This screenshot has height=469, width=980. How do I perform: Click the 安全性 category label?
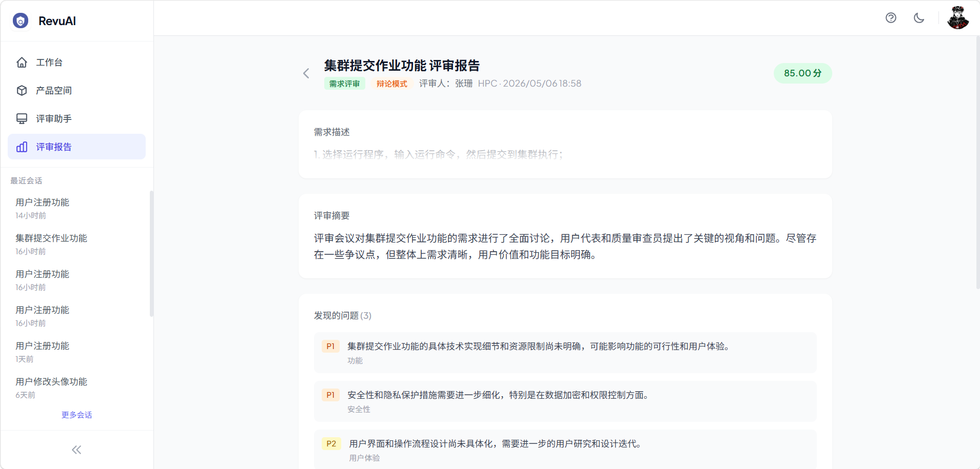[x=359, y=410]
